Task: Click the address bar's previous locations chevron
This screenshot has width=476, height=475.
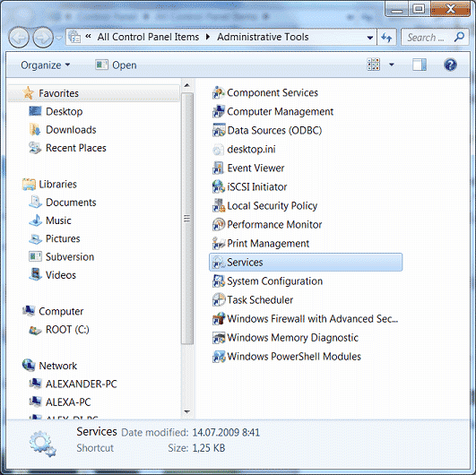Action: (x=89, y=37)
